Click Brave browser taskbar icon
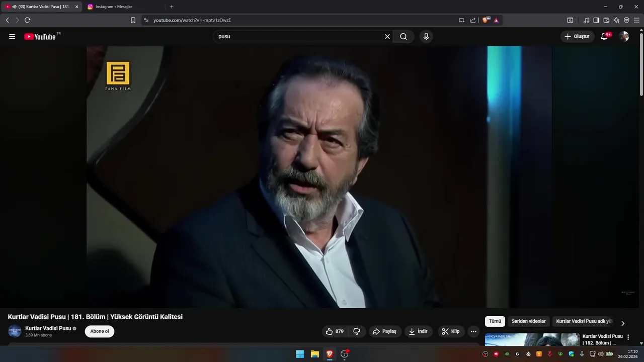This screenshot has height=362, width=644. tap(330, 354)
